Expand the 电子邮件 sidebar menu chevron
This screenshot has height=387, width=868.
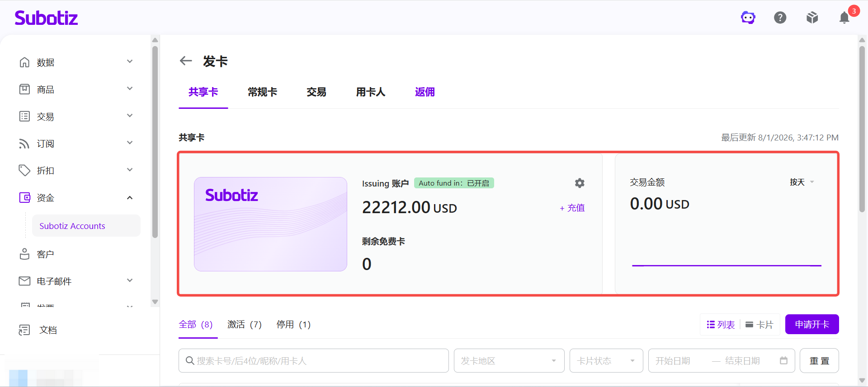click(130, 280)
